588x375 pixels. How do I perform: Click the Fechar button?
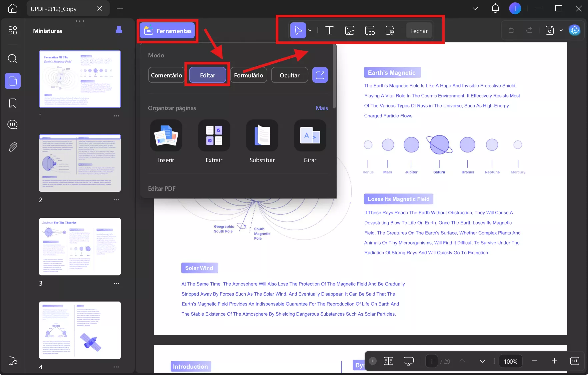[419, 30]
